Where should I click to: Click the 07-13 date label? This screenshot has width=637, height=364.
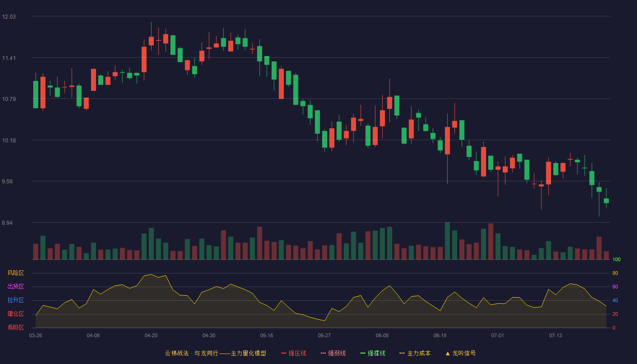[x=556, y=335]
